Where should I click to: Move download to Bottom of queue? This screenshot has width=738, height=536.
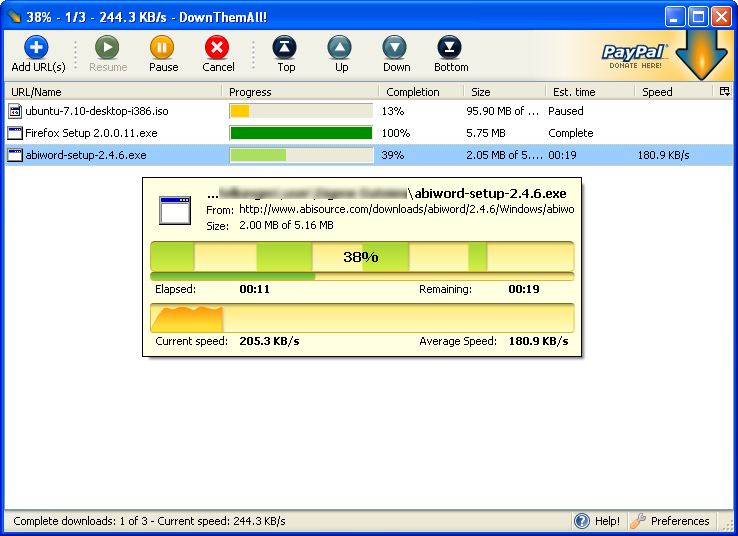(x=450, y=48)
